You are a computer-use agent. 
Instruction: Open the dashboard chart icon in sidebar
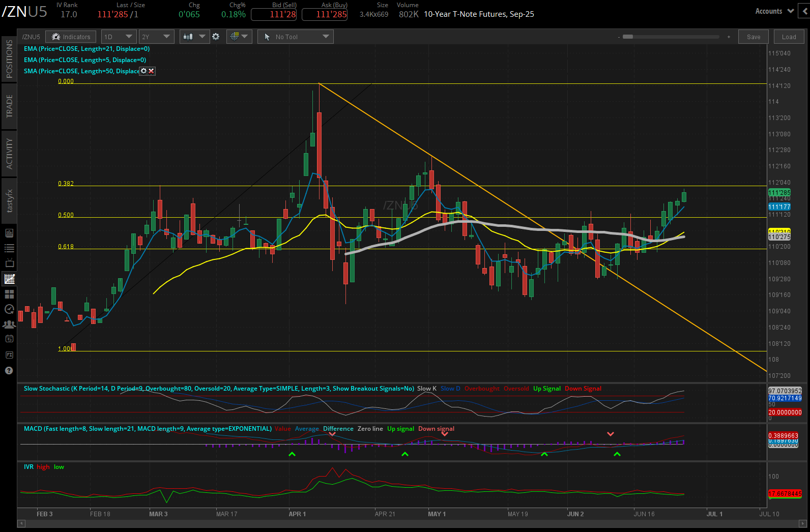click(9, 233)
